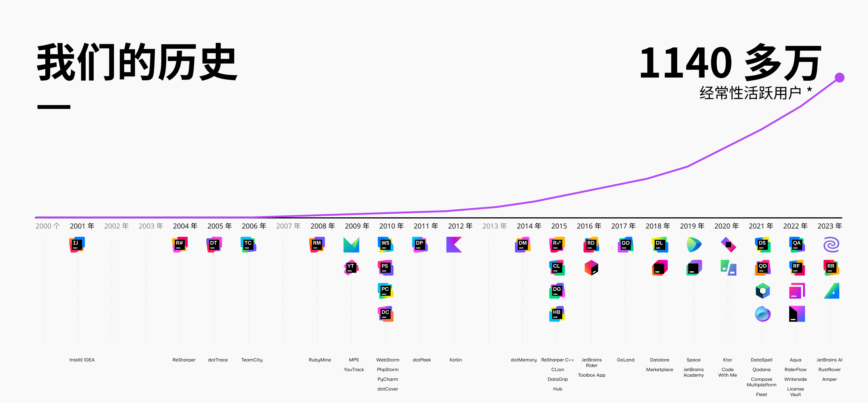Click the 2010 年 year marker
The height and width of the screenshot is (403, 868).
(x=391, y=226)
